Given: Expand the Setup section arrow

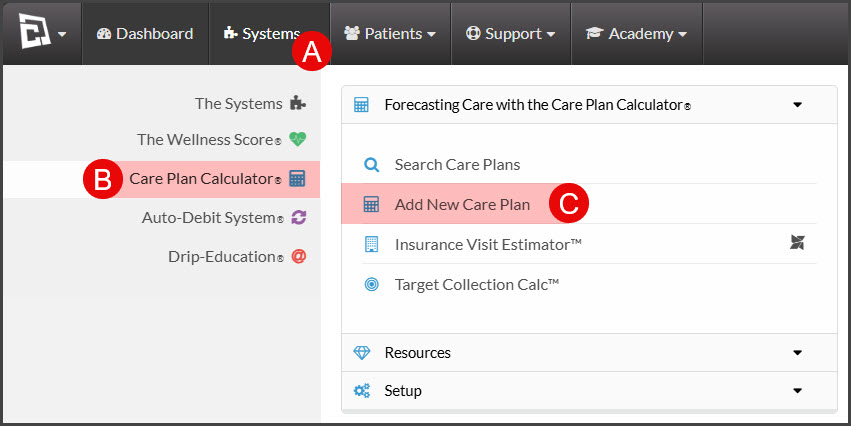Looking at the screenshot, I should tap(797, 391).
